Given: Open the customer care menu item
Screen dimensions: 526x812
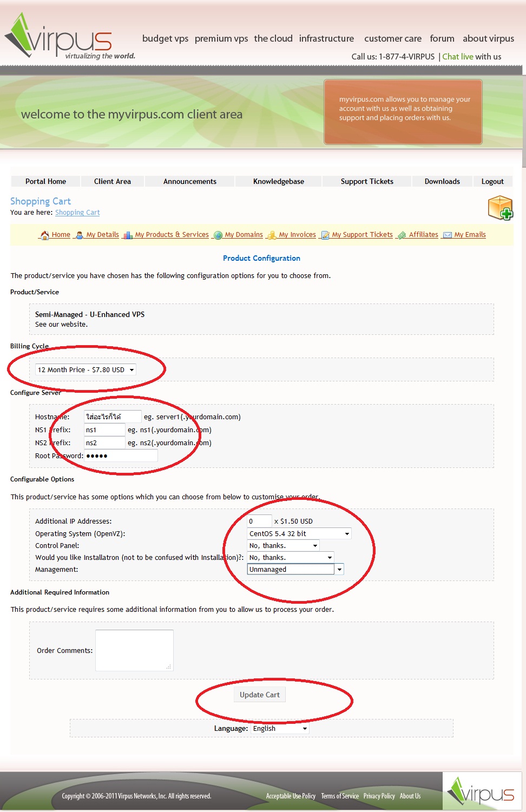Looking at the screenshot, I should (x=393, y=38).
